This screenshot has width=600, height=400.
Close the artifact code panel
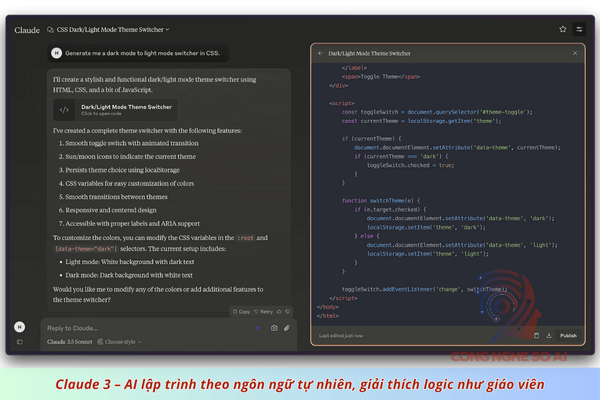575,54
